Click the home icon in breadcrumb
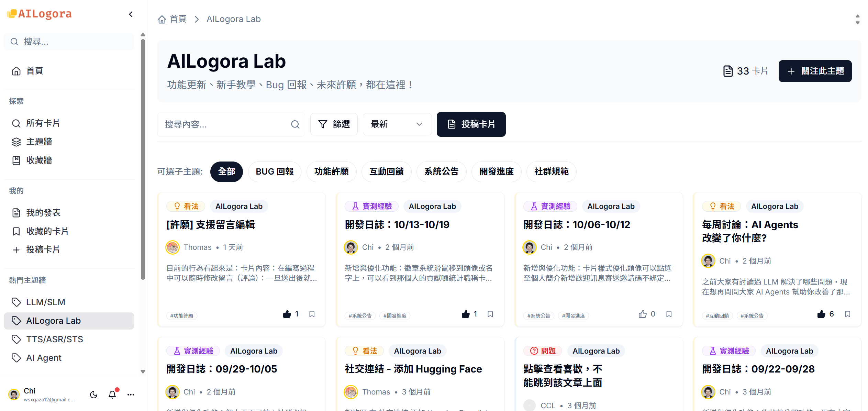 point(162,19)
